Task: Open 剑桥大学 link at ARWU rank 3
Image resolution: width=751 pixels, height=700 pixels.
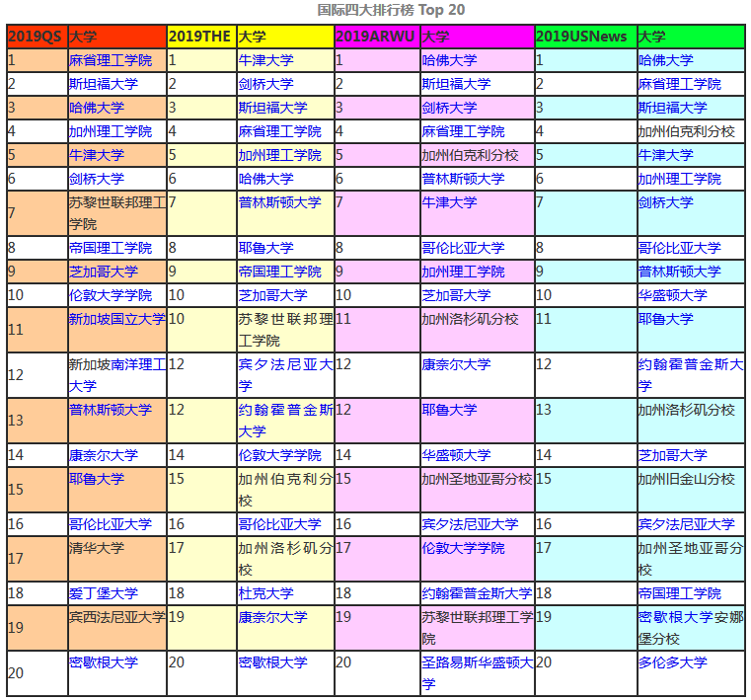Action: (x=449, y=108)
